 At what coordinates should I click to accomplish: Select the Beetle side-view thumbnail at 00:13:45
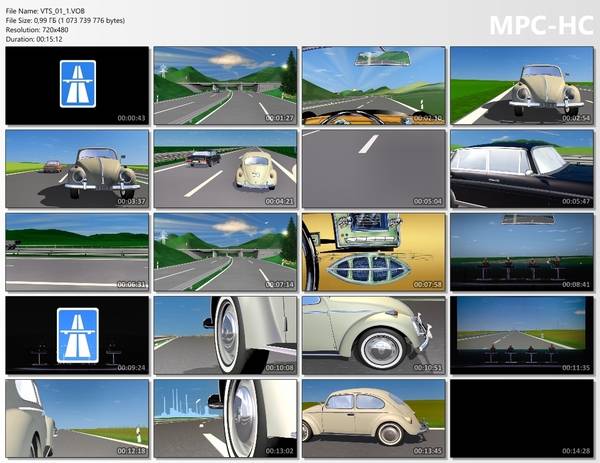point(373,419)
